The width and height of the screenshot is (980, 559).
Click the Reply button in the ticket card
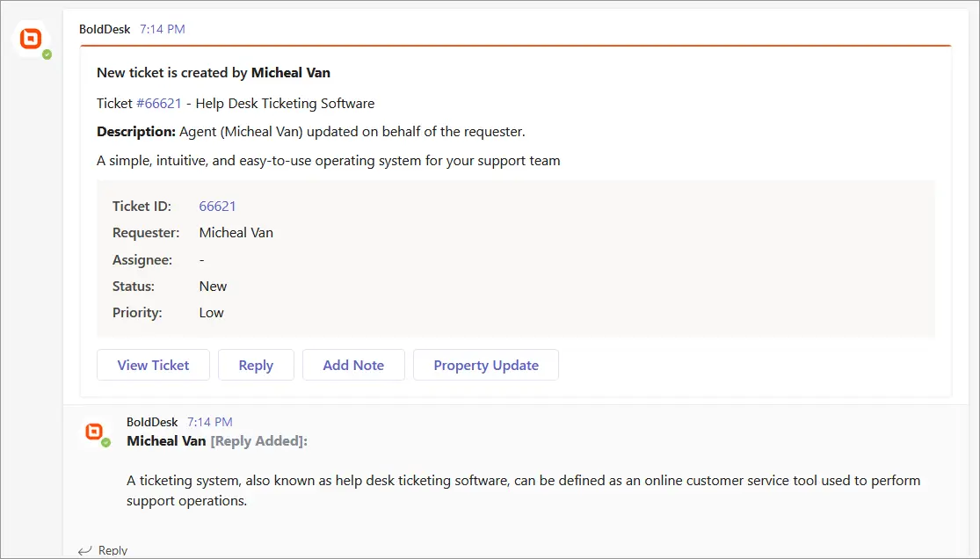(256, 365)
